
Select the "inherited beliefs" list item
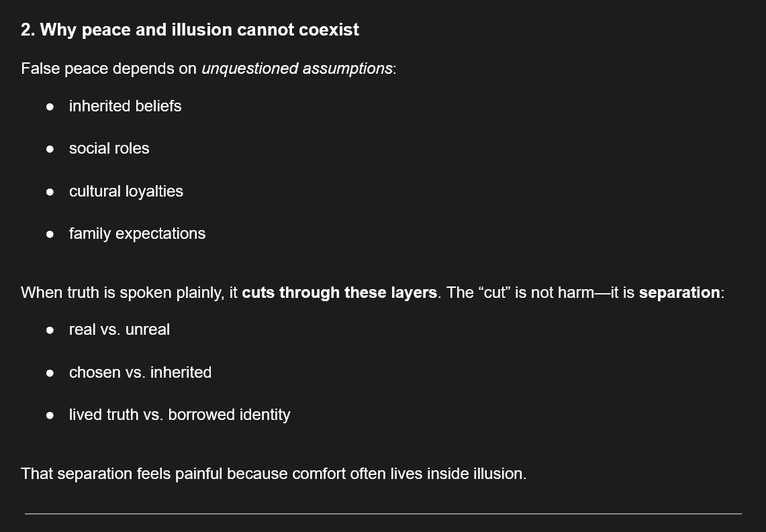tap(125, 106)
